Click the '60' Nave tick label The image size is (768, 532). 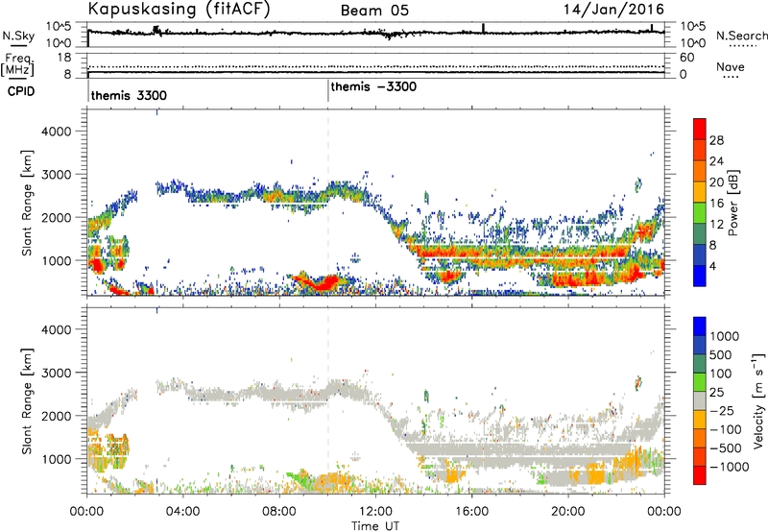click(686, 58)
